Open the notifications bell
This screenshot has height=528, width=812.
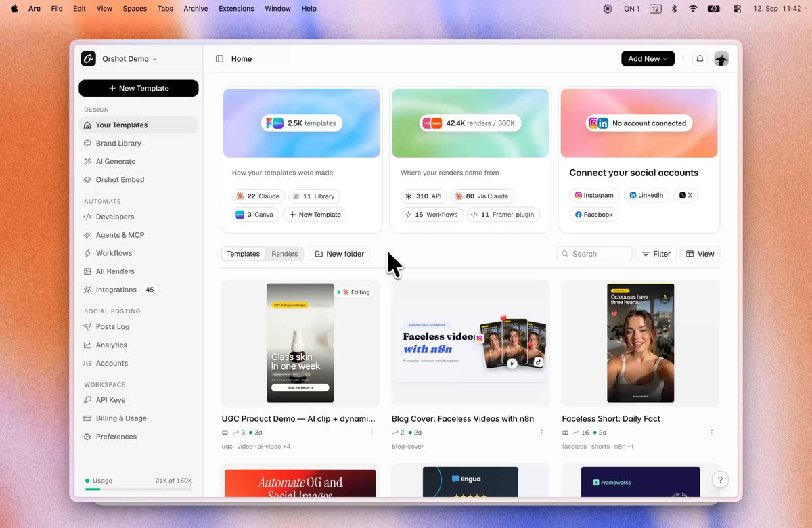(x=700, y=59)
